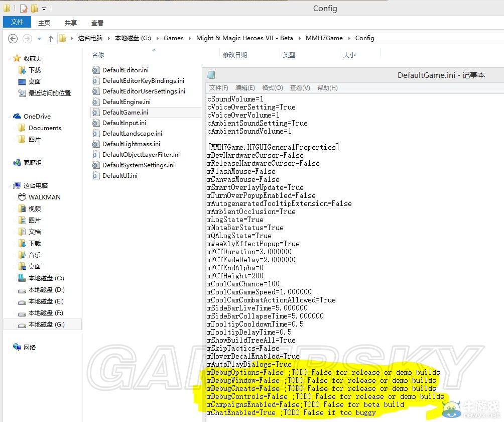Click the Games segment in the address bar
Image resolution: width=504 pixels, height=422 pixels.
pos(174,38)
